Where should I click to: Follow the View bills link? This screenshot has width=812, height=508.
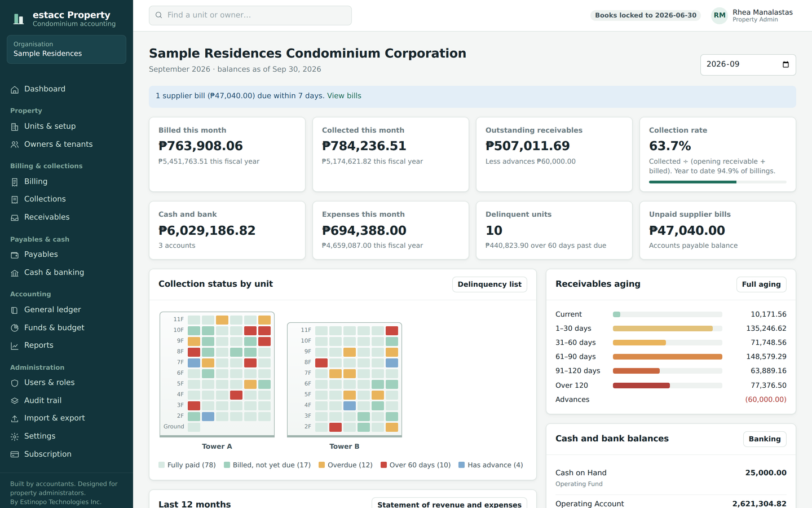344,96
